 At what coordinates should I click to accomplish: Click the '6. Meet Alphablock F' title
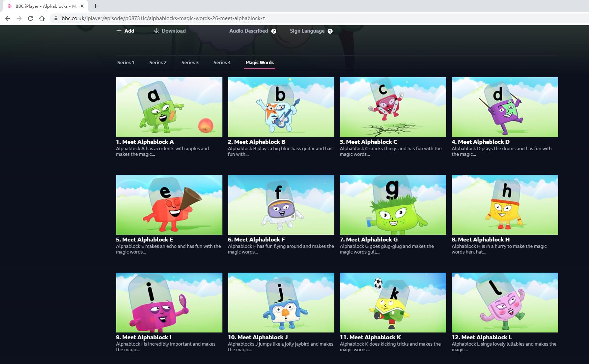coord(256,239)
